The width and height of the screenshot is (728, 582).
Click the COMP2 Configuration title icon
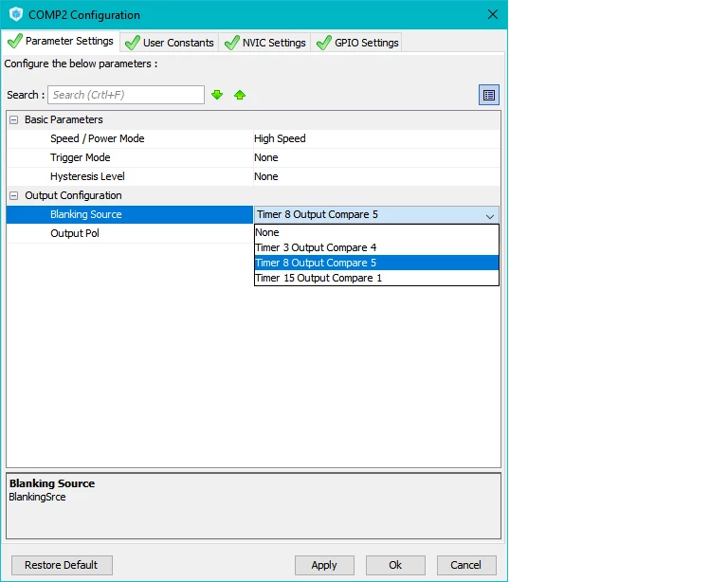16,14
